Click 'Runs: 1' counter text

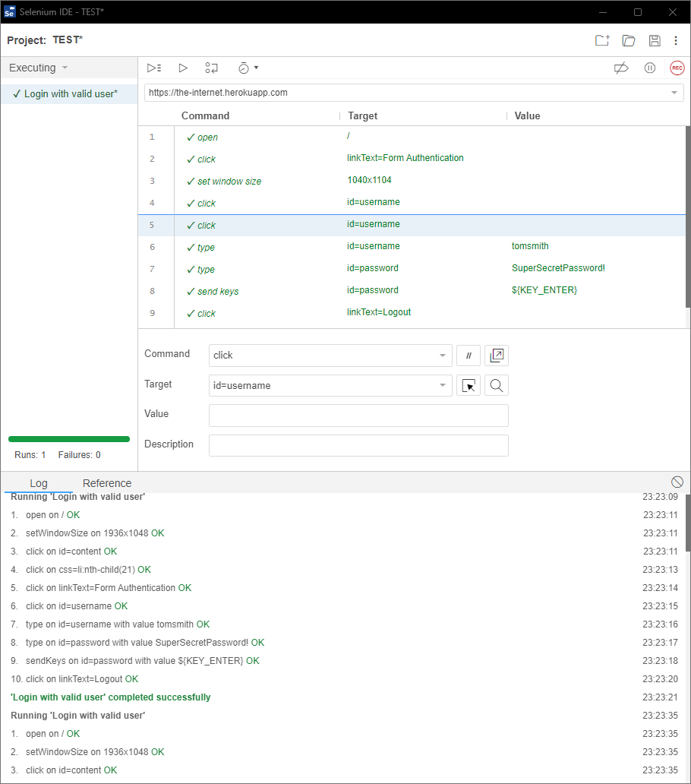(30, 455)
